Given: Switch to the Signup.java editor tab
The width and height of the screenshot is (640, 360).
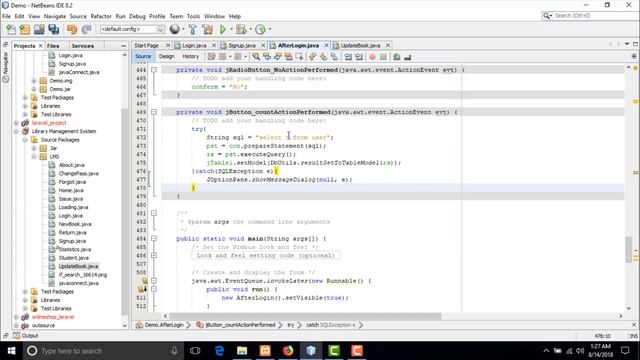Looking at the screenshot, I should coord(242,45).
